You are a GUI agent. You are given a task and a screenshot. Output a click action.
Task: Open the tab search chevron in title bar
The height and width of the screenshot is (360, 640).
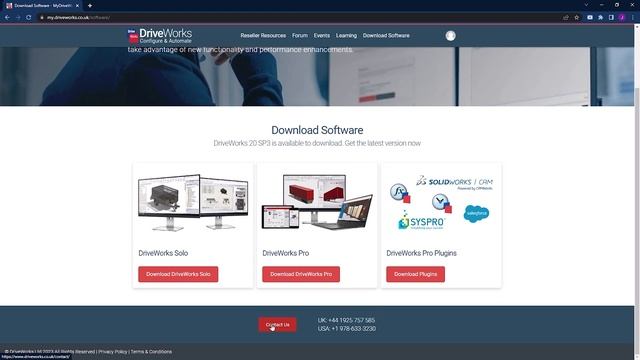tap(586, 5)
